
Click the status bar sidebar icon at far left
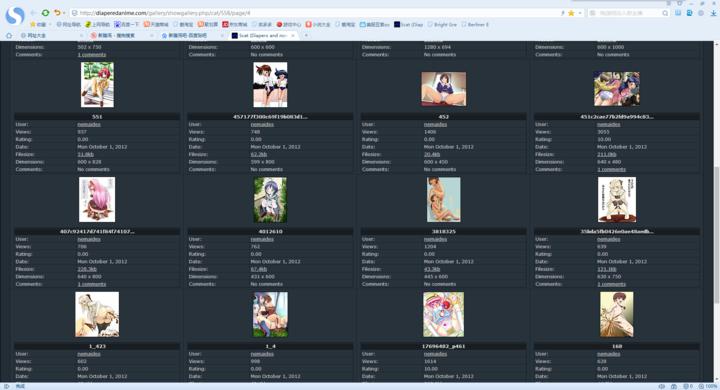coord(6,386)
